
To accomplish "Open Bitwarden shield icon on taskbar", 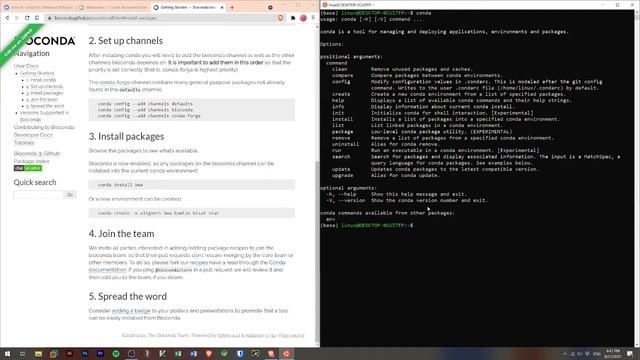I will tap(240, 353).
